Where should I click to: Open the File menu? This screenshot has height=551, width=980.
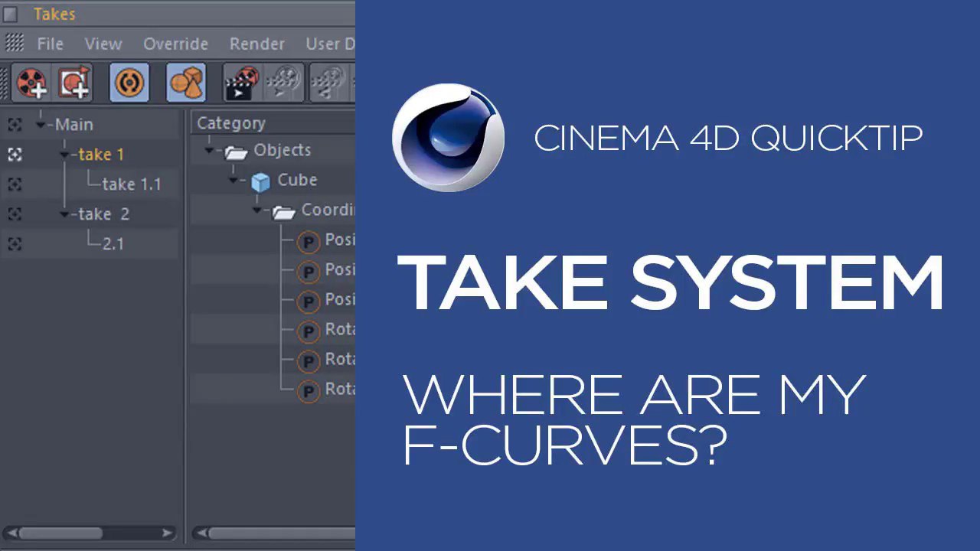click(x=50, y=44)
